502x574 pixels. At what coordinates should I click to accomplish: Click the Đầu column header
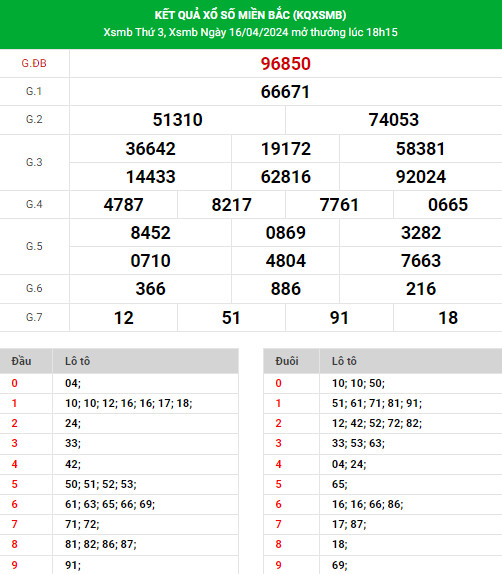21,361
